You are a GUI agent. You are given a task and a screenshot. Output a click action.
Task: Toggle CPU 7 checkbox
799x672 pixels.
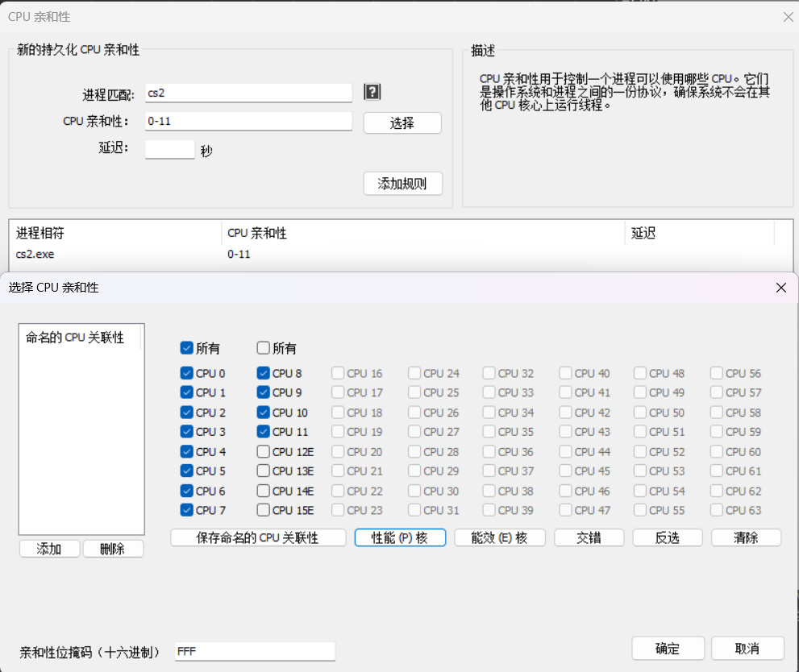pos(186,510)
